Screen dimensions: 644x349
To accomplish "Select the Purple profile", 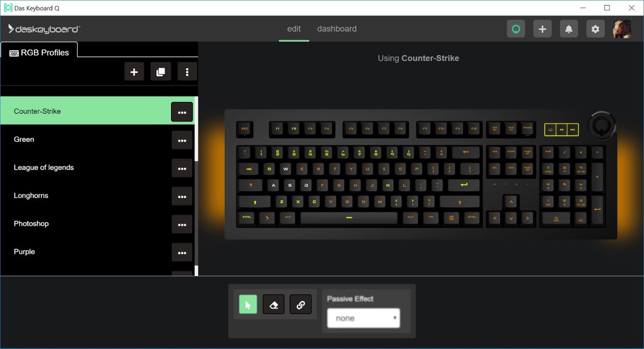I will tap(97, 251).
